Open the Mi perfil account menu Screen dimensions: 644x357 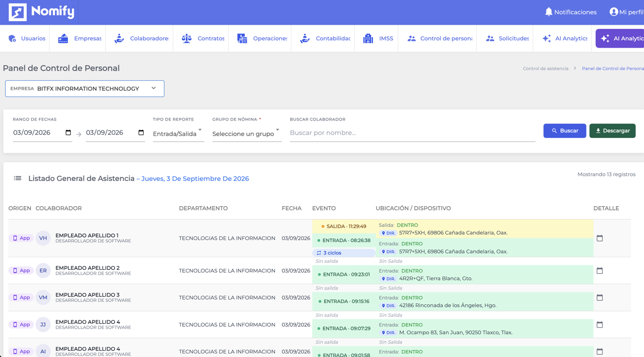627,12
